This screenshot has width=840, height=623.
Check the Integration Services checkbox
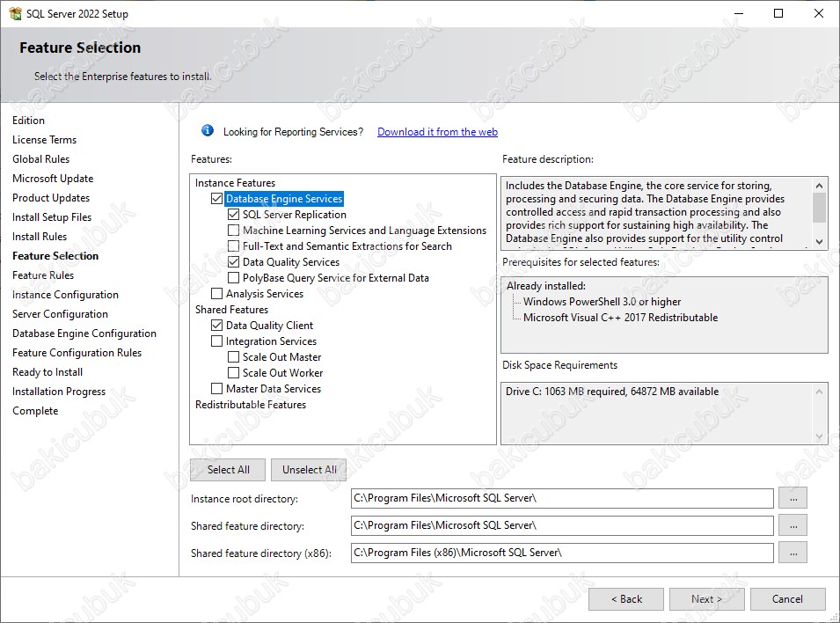217,341
